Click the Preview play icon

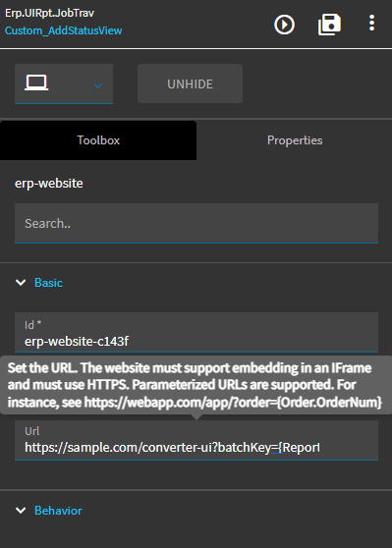284,25
